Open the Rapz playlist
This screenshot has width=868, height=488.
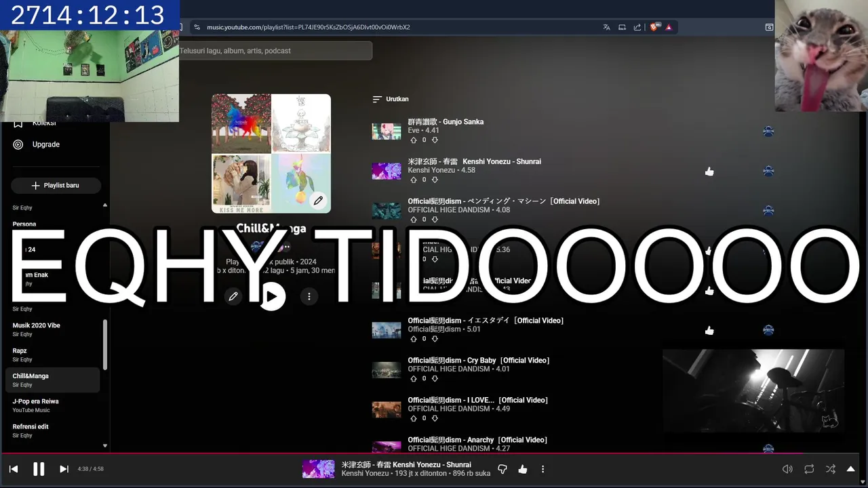pyautogui.click(x=53, y=354)
